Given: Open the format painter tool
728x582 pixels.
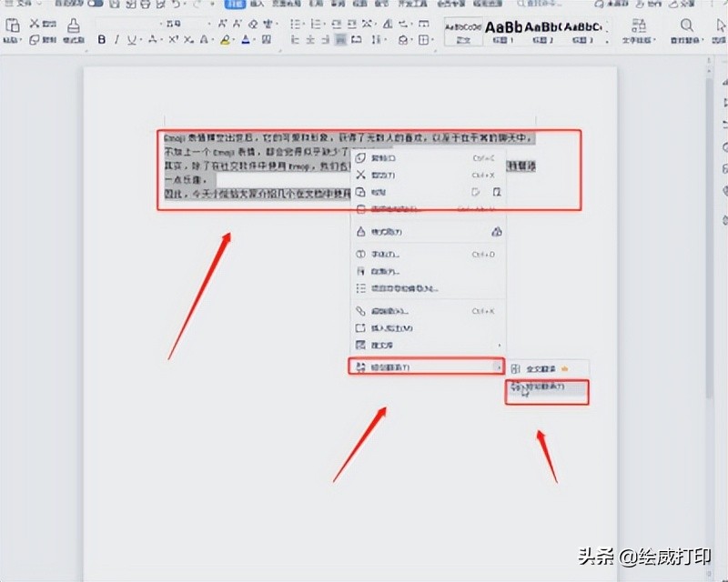Looking at the screenshot, I should pos(73,29).
